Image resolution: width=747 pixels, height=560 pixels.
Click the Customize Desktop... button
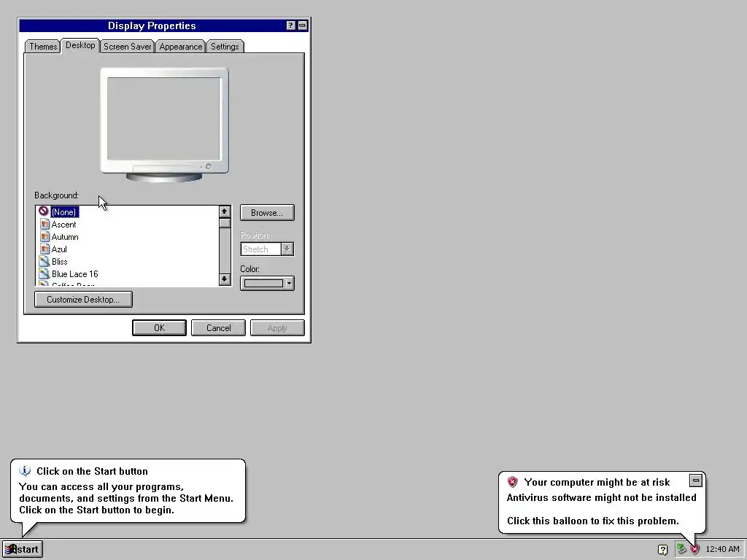tap(83, 300)
